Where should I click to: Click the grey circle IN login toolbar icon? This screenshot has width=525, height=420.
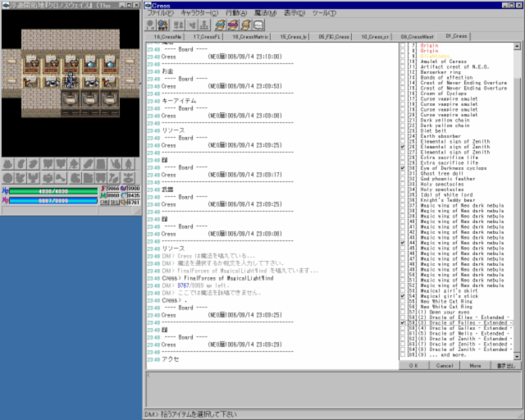pos(151,25)
